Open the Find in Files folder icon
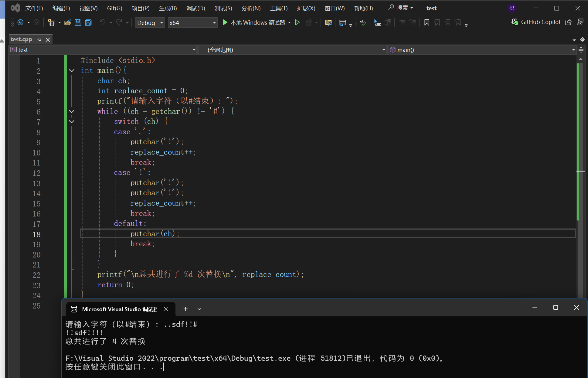Screen dimensions: 588x378 tap(328, 22)
